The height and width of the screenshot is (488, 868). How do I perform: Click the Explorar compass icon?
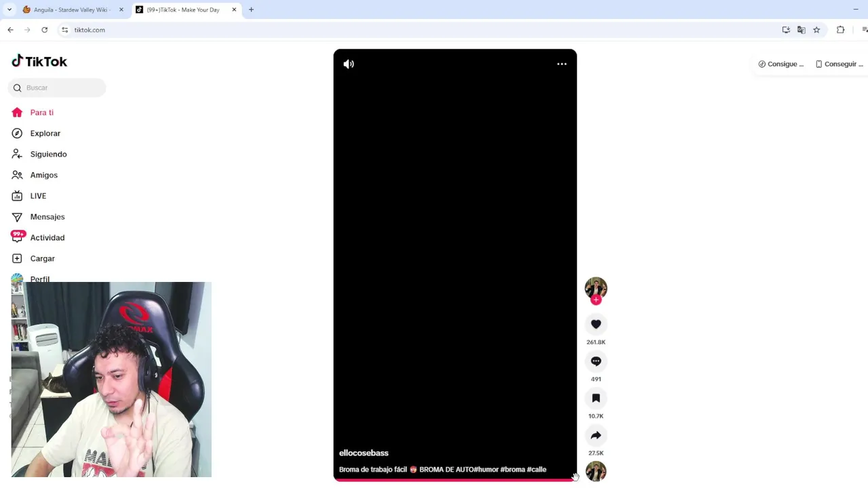pos(17,134)
